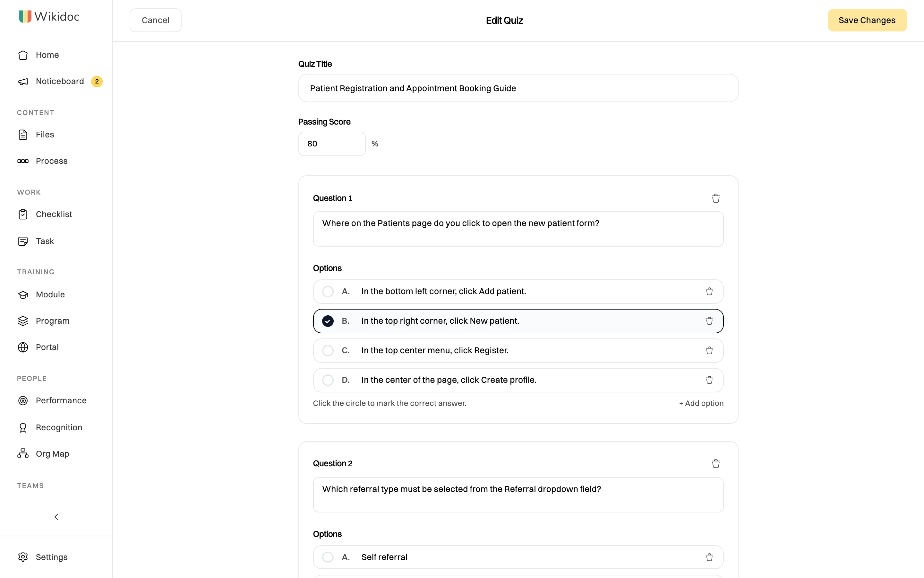Click the checked circle on option B
Viewport: 924px width, 578px height.
pyautogui.click(x=328, y=321)
